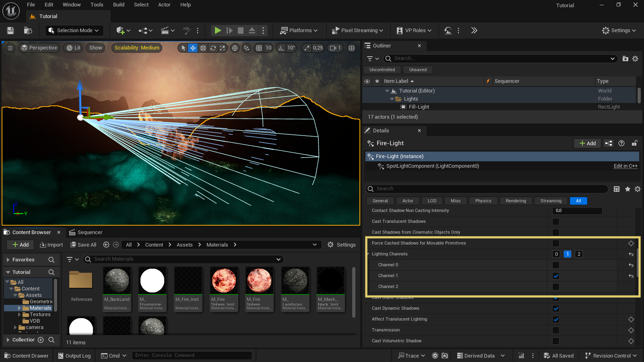Click the Edit in C++ link
Viewport: 644px width, 362px height.
(625, 166)
